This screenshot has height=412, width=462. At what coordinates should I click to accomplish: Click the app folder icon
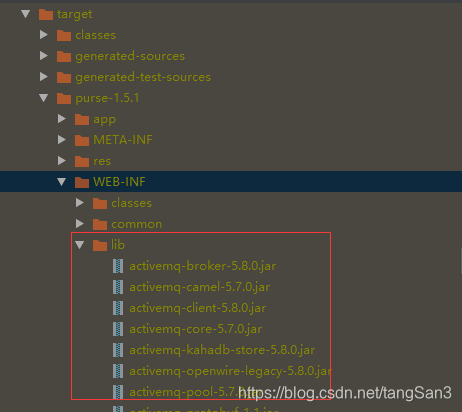(x=82, y=119)
